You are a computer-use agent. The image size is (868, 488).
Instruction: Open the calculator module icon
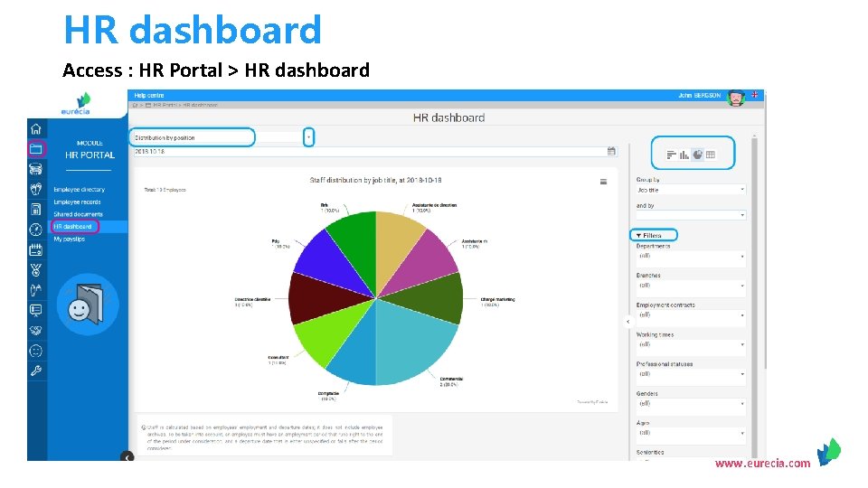pos(36,209)
